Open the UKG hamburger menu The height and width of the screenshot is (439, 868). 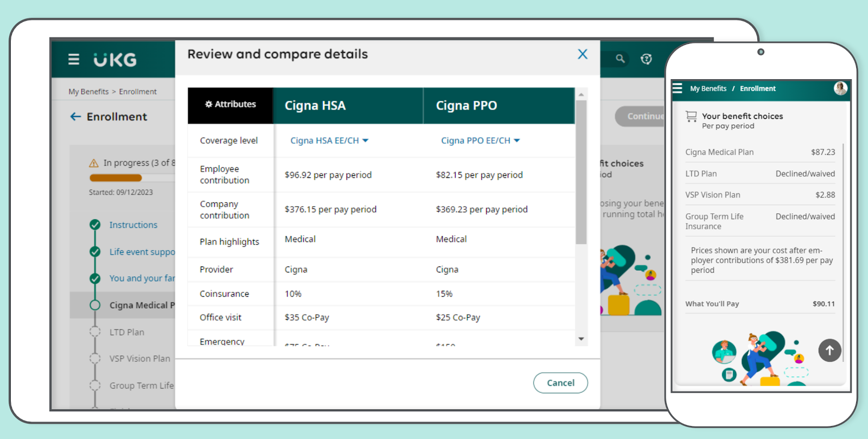(x=74, y=59)
